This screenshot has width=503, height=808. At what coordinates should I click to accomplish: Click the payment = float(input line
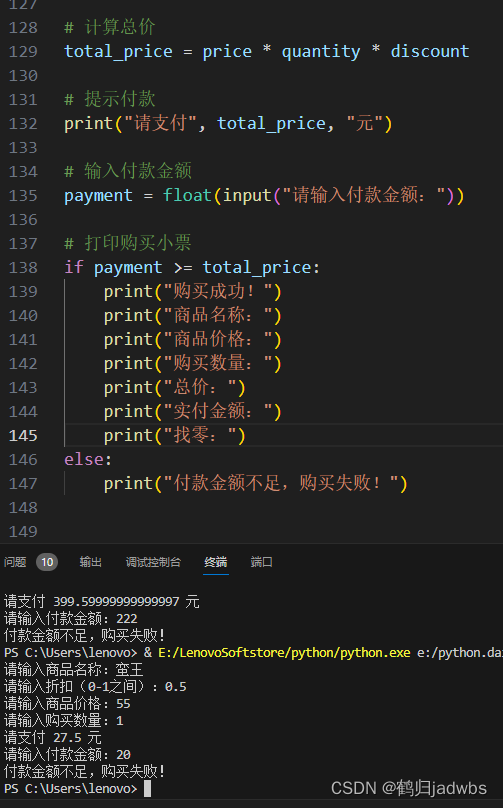coord(264,196)
